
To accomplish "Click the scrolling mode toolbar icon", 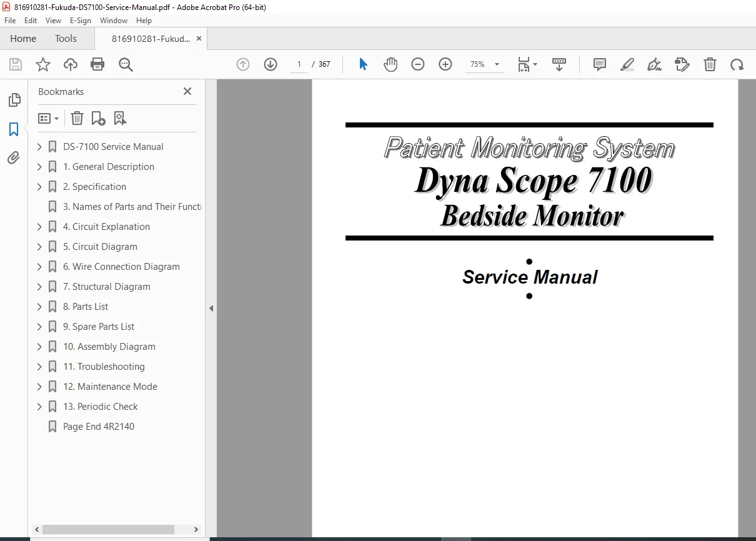I will [559, 64].
